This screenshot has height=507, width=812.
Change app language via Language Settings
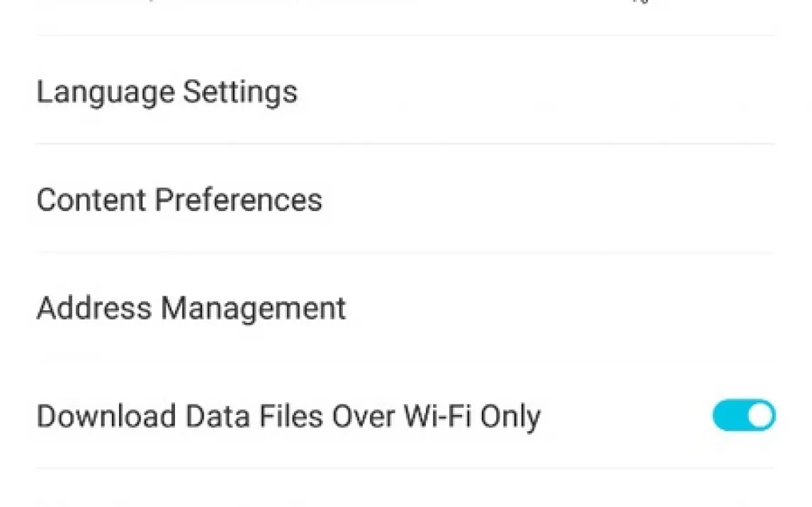(167, 92)
